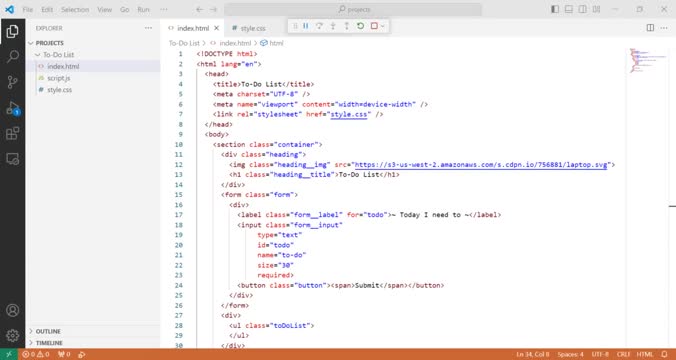Select index.html in file tree
The height and width of the screenshot is (360, 676).
[63, 66]
